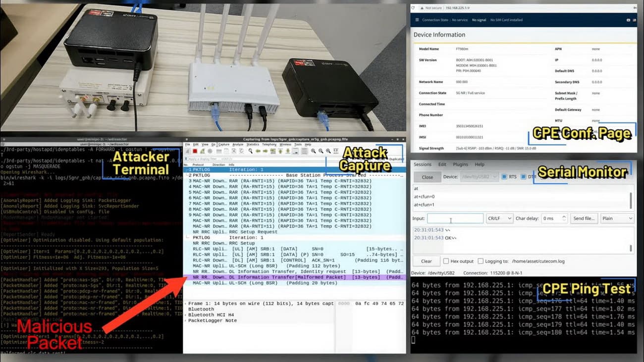This screenshot has height=362, width=644.
Task: Click the Restart capture icon in Wireshark toolbar
Action: 202,151
